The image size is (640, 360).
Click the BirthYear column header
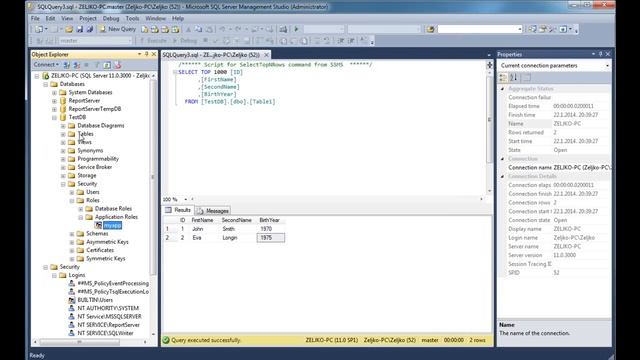[x=271, y=220]
